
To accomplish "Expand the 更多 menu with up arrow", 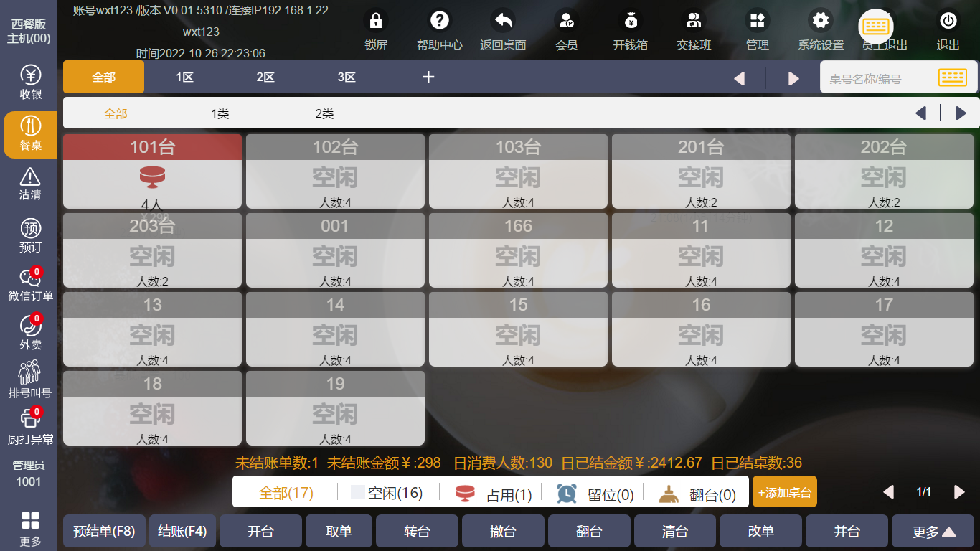I will point(934,532).
